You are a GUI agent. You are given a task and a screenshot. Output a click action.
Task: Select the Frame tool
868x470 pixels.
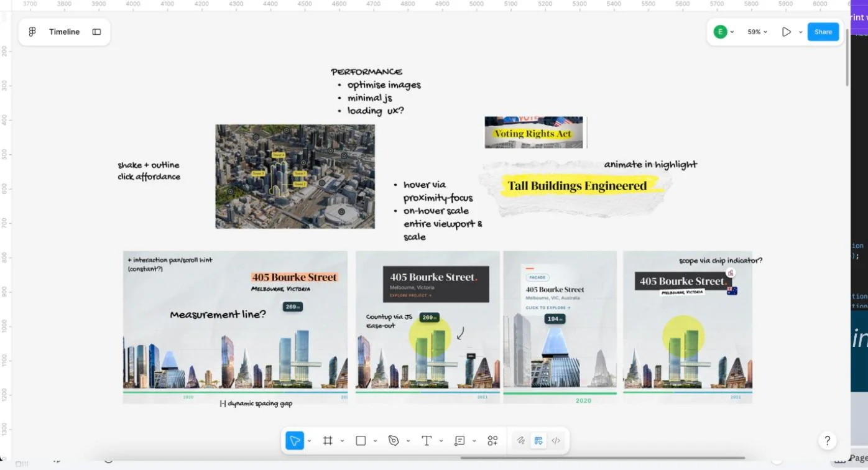[x=328, y=441]
